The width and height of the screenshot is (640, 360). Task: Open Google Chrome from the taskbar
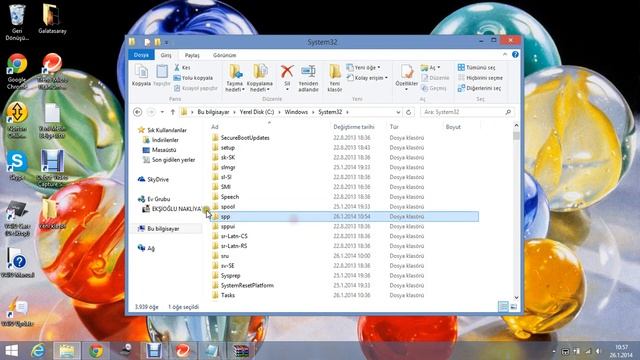click(x=96, y=351)
